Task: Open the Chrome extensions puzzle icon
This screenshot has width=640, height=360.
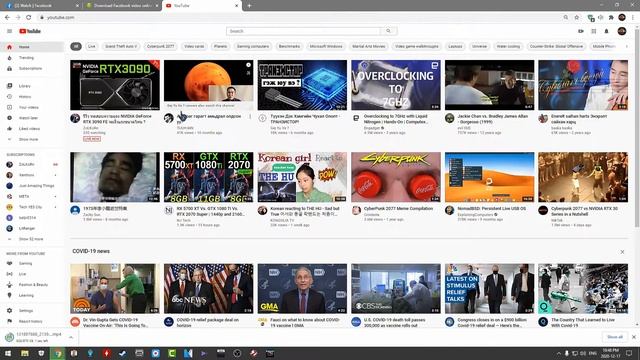Action: (611, 18)
